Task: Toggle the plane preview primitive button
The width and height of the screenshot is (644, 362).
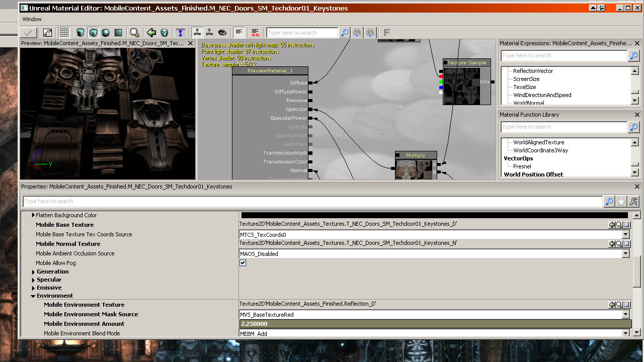Action: click(x=118, y=33)
